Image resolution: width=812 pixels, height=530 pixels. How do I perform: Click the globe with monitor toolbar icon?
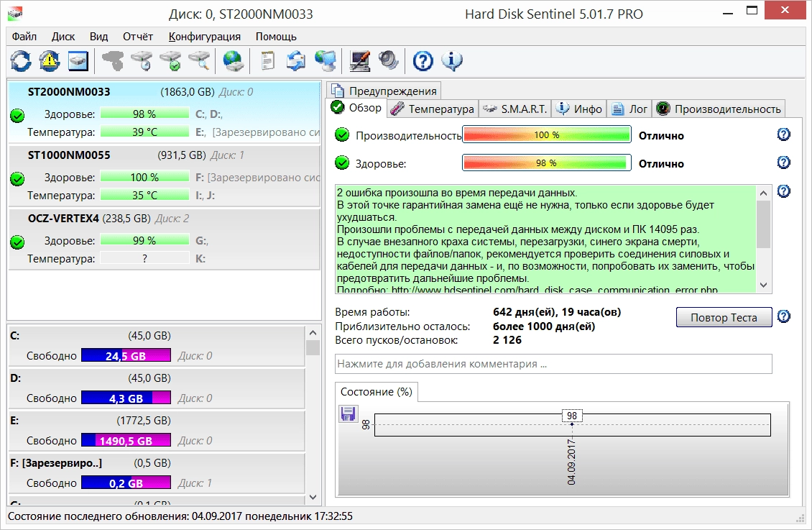pyautogui.click(x=326, y=61)
